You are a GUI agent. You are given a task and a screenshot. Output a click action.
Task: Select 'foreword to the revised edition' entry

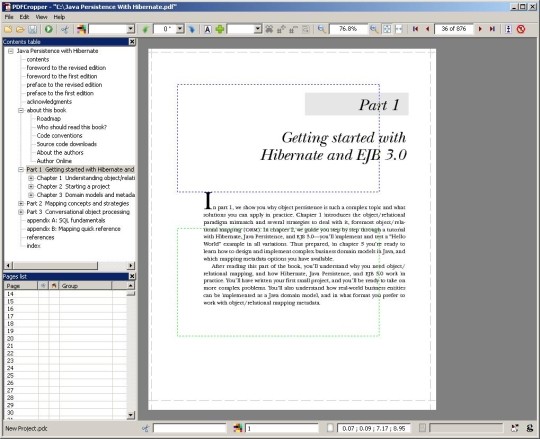(66, 68)
